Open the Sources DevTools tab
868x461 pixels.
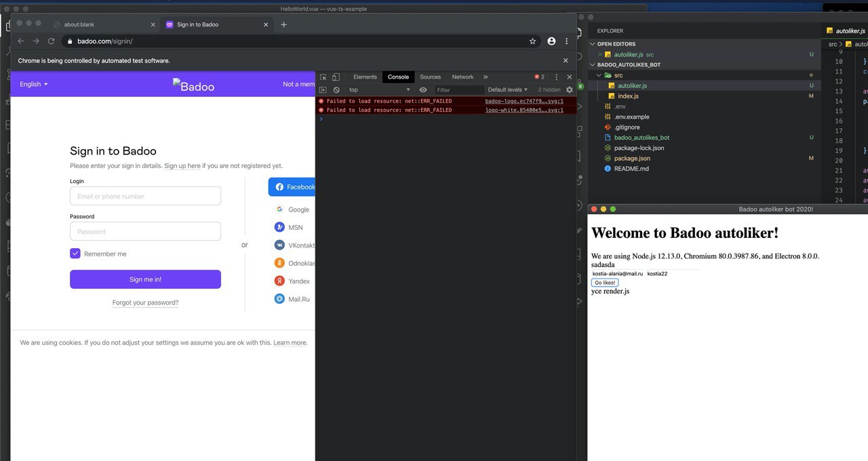pos(430,77)
